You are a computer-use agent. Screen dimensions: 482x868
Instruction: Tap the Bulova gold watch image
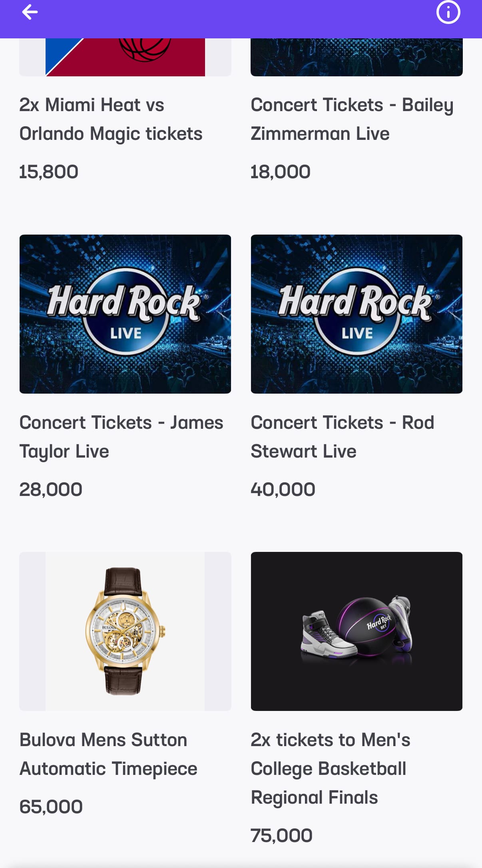tap(125, 631)
